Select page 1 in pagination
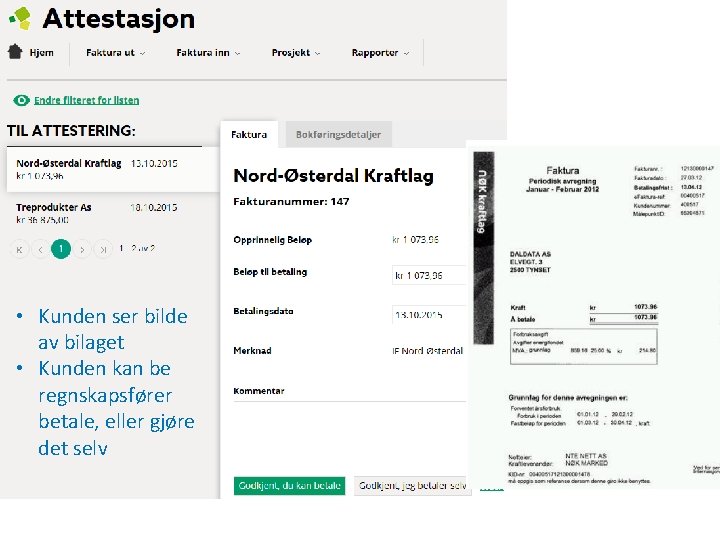Viewport: 720px width, 540px height. click(x=61, y=249)
